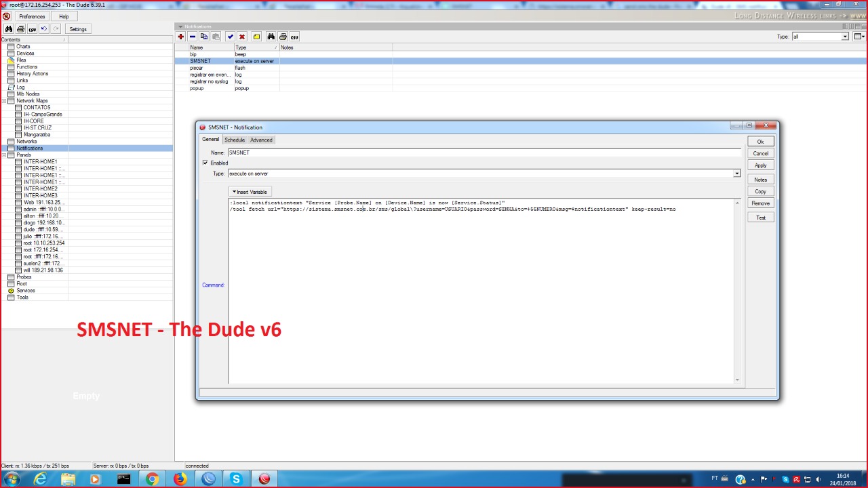Viewport: 868px width, 488px height.
Task: Open the Devices item in Contents tree
Action: point(25,54)
